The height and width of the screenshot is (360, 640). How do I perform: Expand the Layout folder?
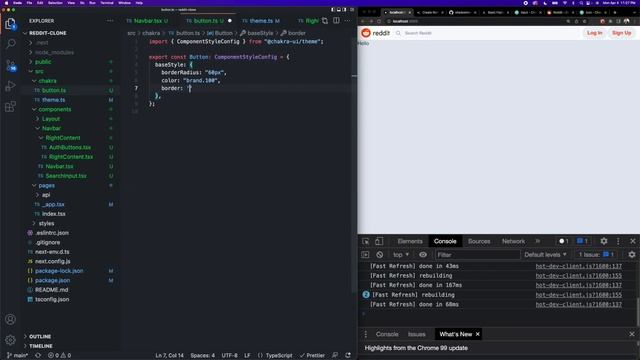pyautogui.click(x=51, y=119)
